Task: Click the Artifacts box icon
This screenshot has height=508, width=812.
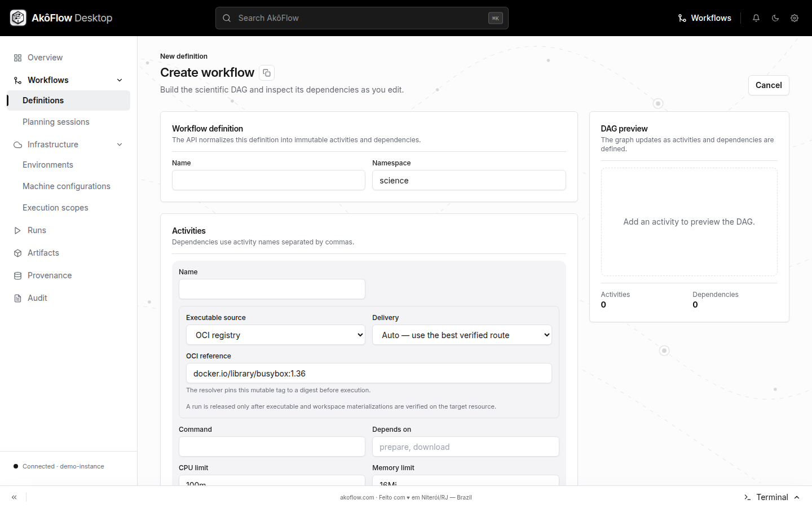Action: [x=17, y=253]
